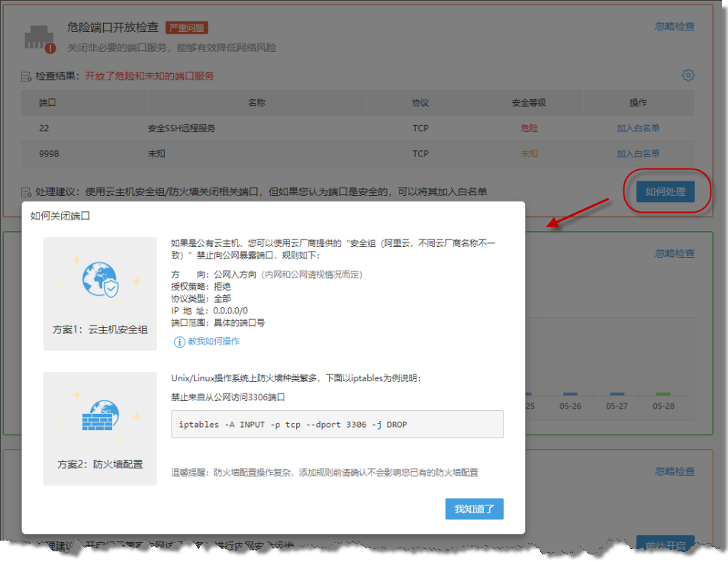Click the 安全等级 column header

[x=528, y=103]
